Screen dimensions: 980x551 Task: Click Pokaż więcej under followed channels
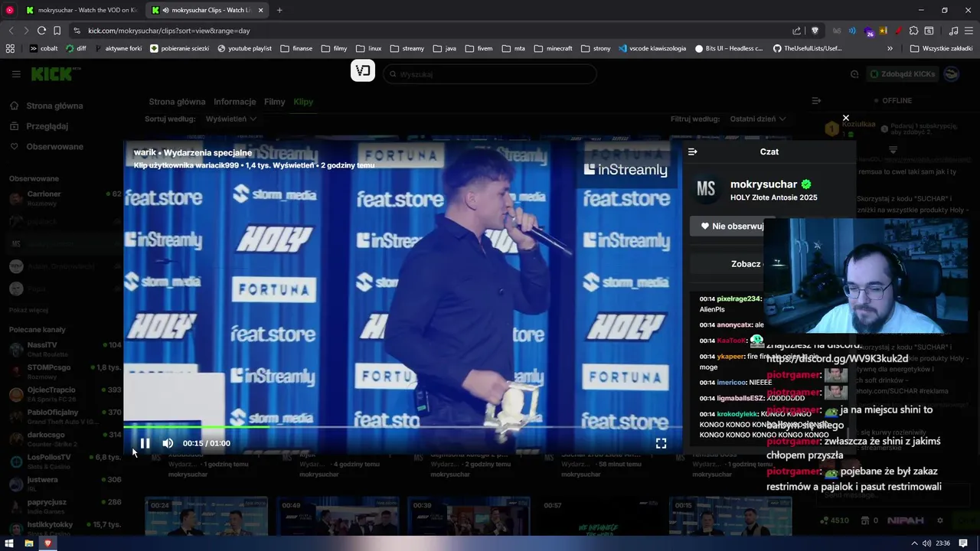pyautogui.click(x=28, y=310)
